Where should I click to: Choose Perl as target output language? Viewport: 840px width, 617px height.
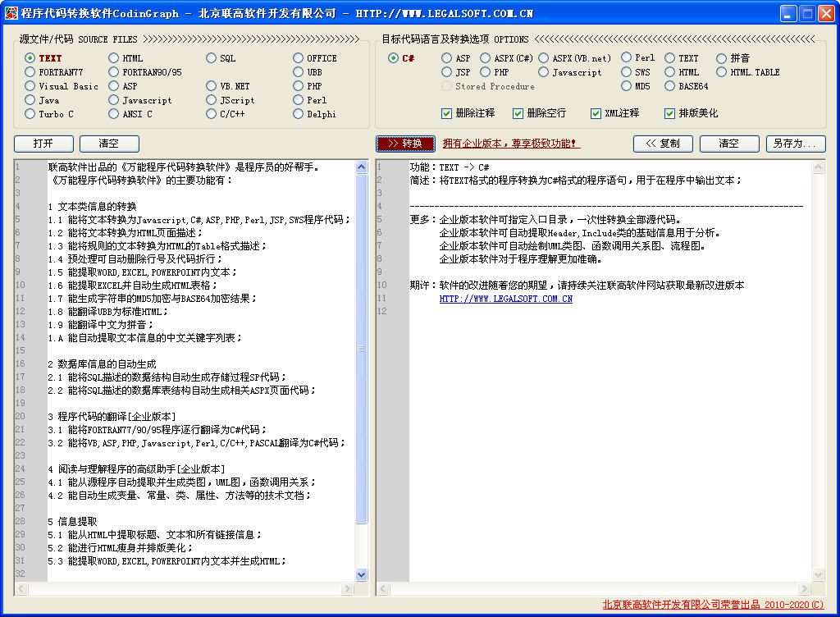tap(625, 58)
